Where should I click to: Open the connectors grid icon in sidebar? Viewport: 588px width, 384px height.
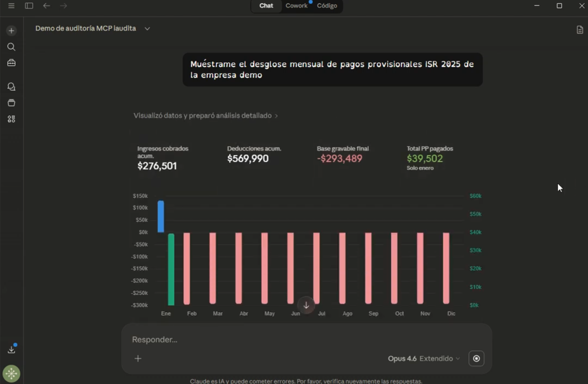(x=11, y=119)
